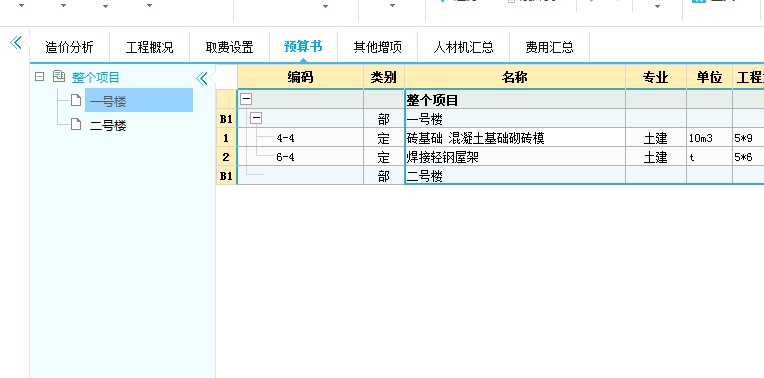
Task: Collapse the 一号楼 section row in the table
Action: click(256, 118)
